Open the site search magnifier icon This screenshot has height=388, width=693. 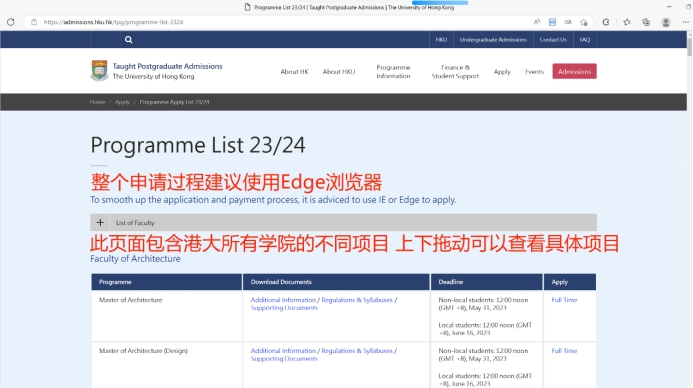pos(129,40)
